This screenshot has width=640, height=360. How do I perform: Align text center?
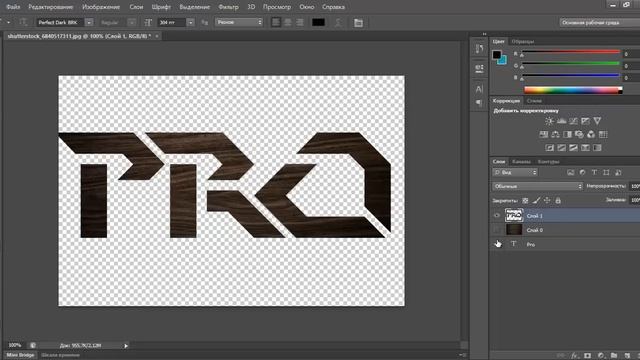[288, 22]
